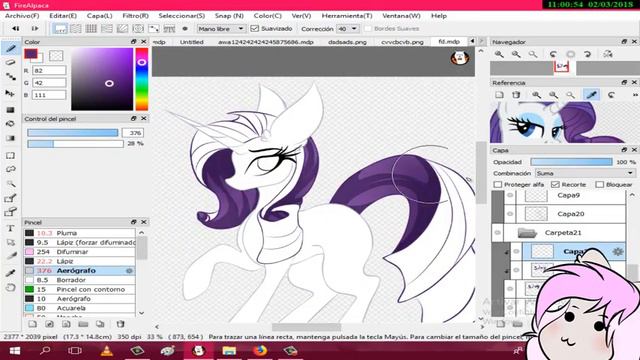This screenshot has height=360, width=640.
Task: Open Firefox from the taskbar
Action: pos(260,351)
